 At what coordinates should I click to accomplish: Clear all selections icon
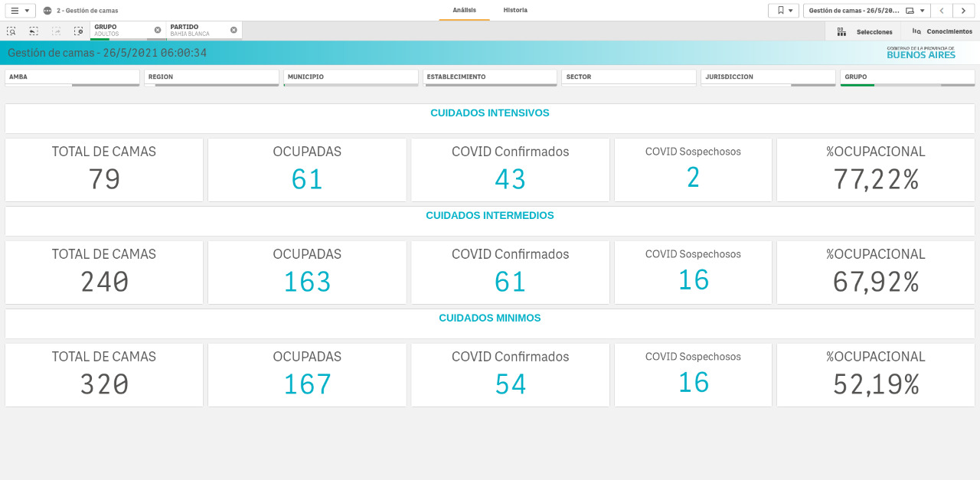tap(78, 31)
